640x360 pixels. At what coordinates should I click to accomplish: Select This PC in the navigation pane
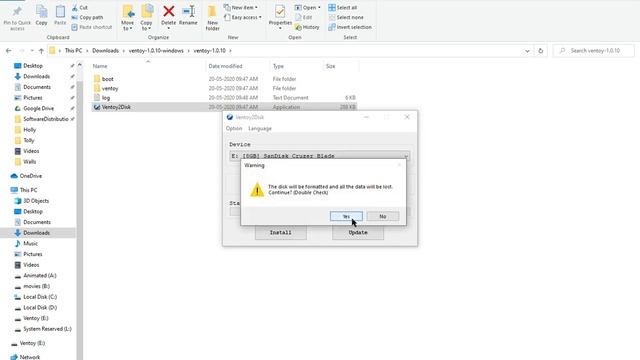click(28, 190)
